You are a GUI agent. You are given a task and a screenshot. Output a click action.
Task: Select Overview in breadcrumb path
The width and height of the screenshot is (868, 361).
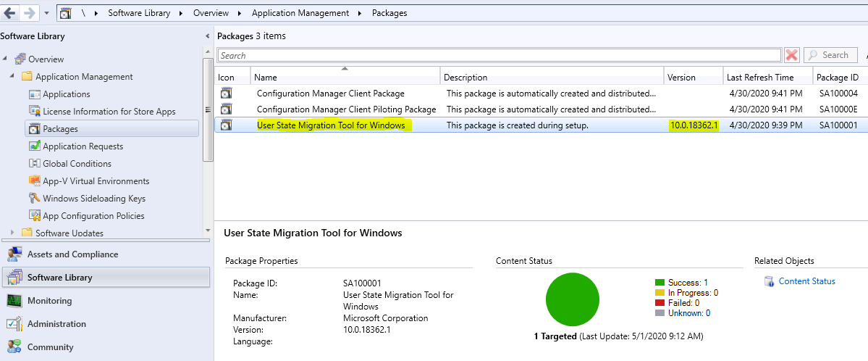click(211, 13)
